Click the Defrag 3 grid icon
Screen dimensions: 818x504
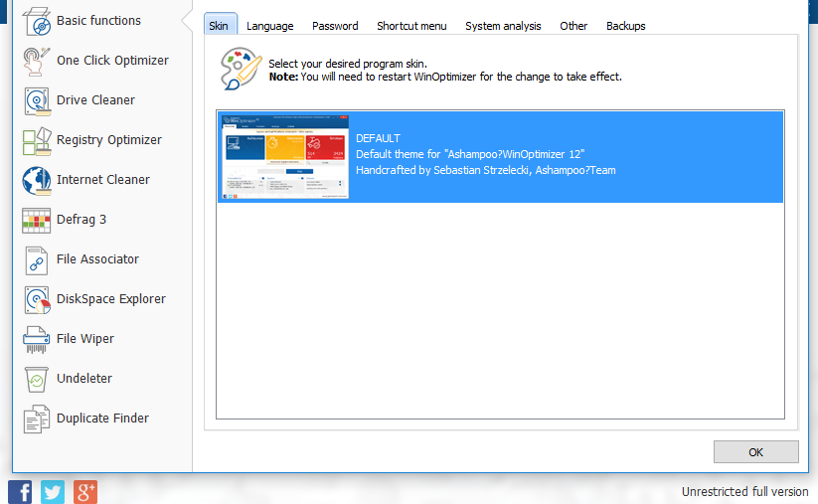point(37,220)
